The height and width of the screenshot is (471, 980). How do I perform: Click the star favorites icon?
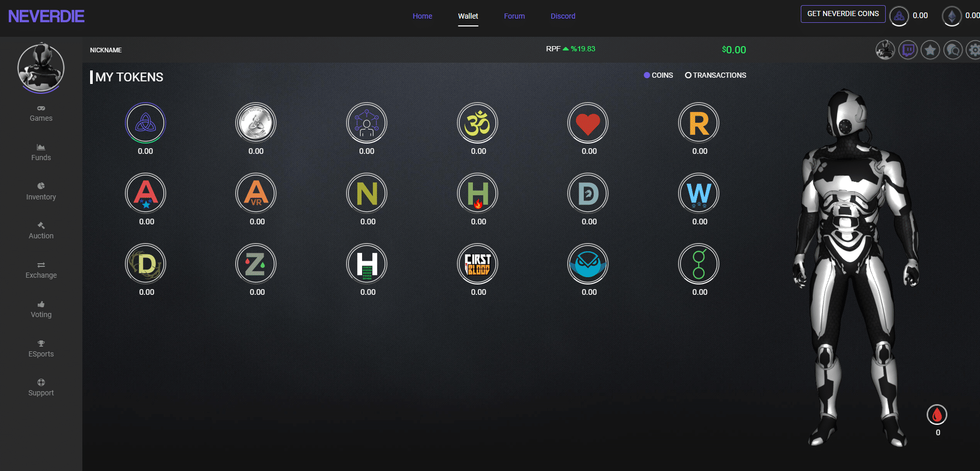tap(930, 50)
